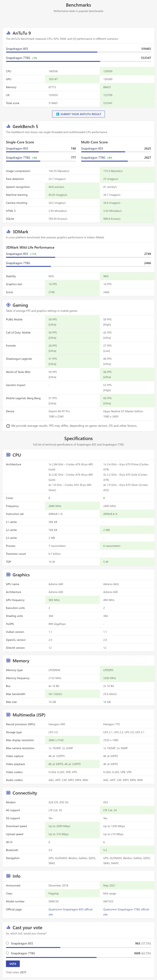Viewport: 157px width, 980px height.
Task: Click the 'Adreno 642L' GPU name
Action: click(111, 584)
